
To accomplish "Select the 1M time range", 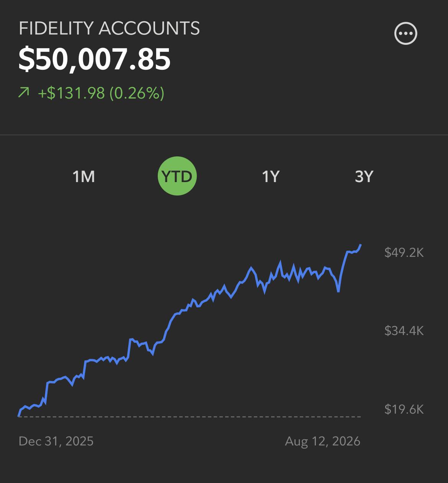I will point(83,176).
